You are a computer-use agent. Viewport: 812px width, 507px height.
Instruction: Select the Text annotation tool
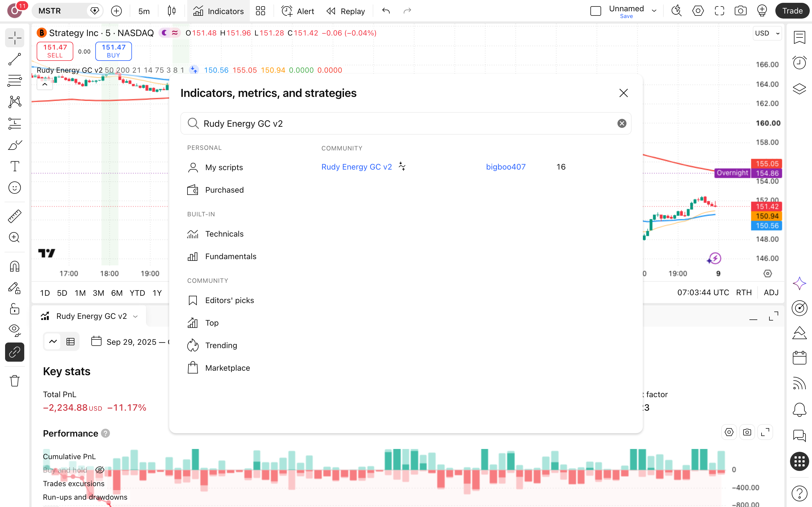point(14,166)
